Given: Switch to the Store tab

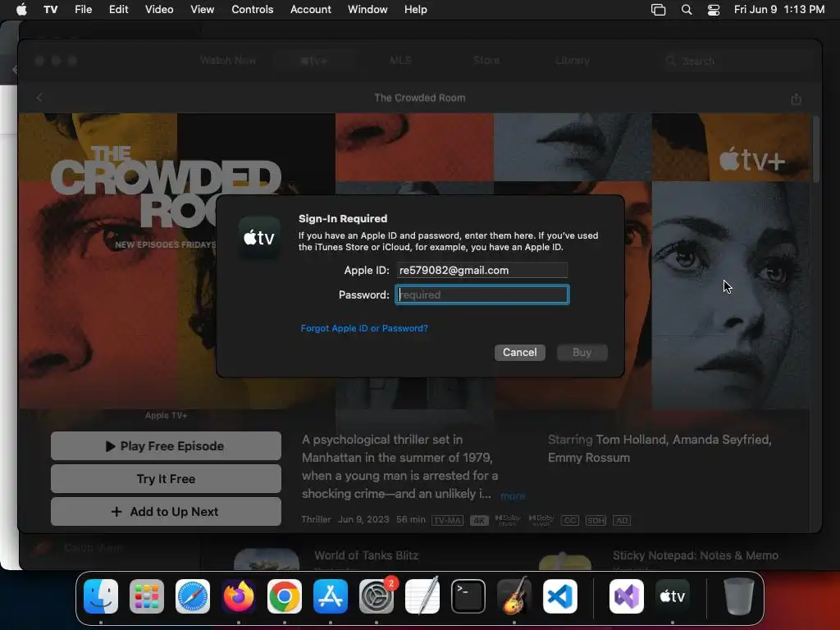Looking at the screenshot, I should tap(486, 61).
